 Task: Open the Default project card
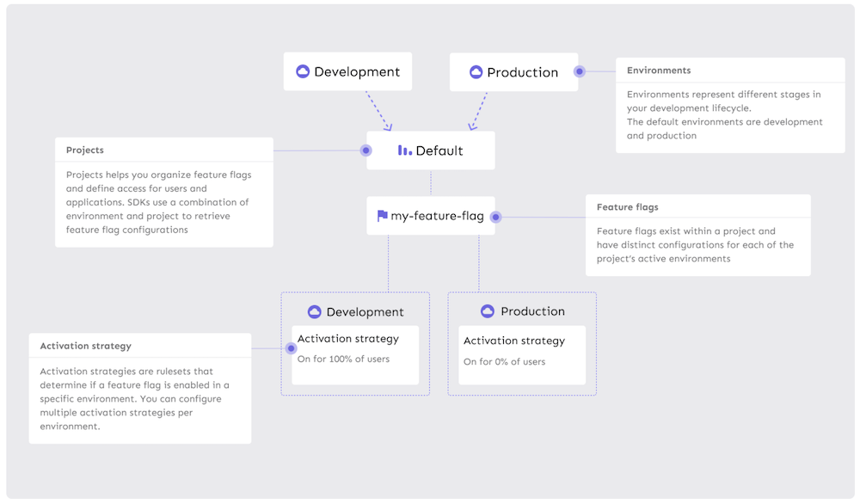coord(431,151)
